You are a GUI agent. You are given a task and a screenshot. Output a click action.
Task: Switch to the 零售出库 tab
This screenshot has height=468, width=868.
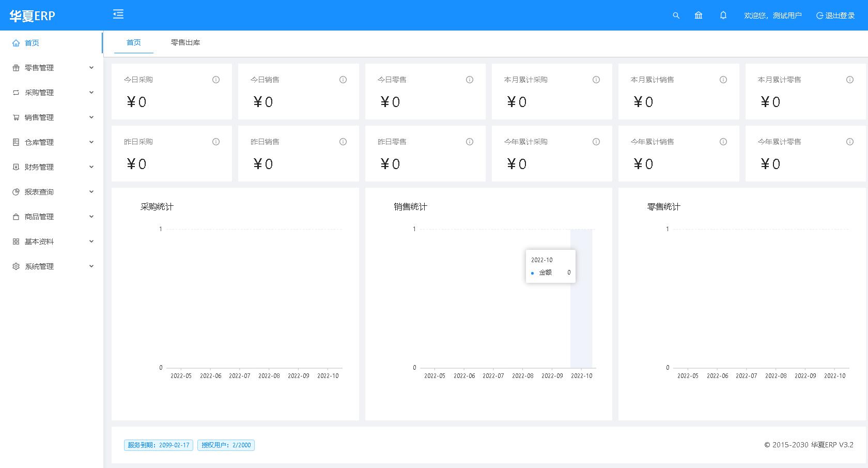pos(185,42)
